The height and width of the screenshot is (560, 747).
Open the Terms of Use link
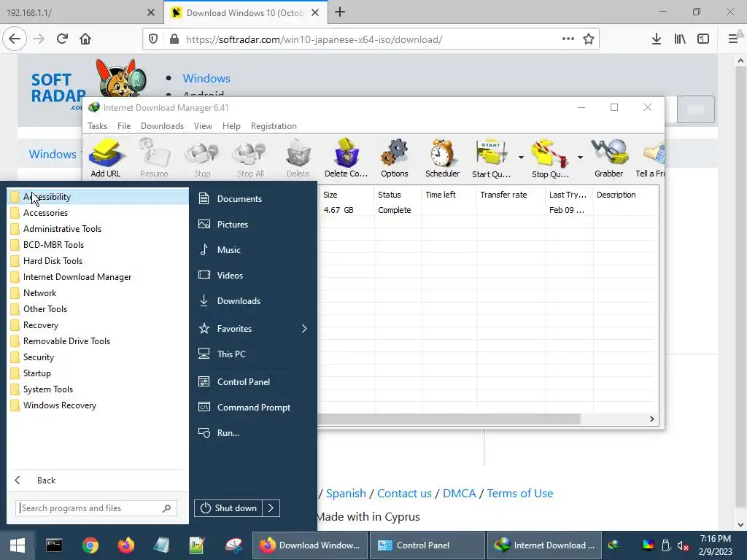pyautogui.click(x=519, y=494)
